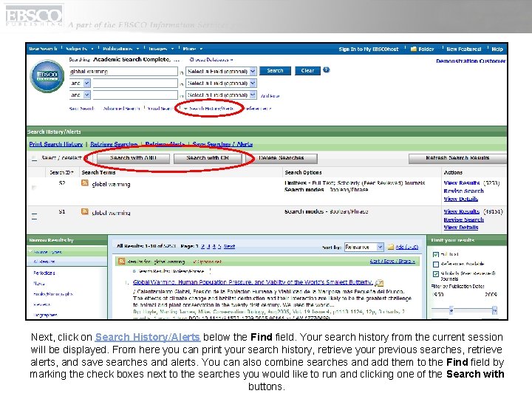Open Global Warming butterfly article title
This screenshot has width=532, height=399.
[253, 282]
